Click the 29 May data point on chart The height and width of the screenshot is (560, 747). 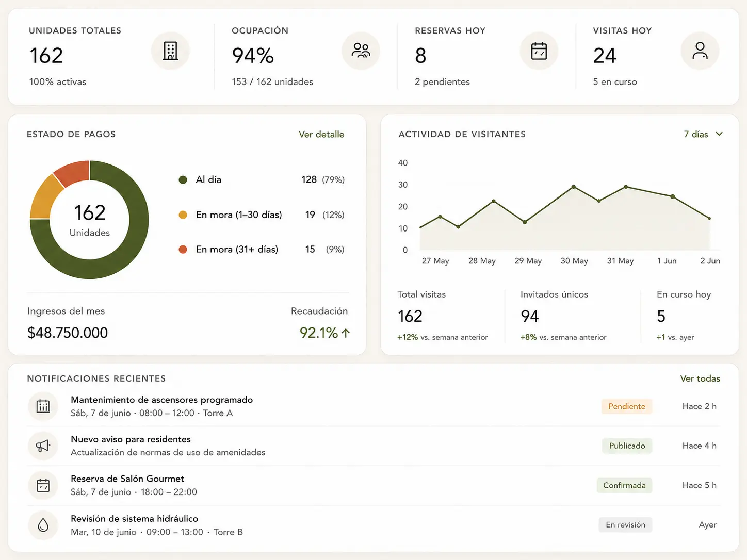tap(525, 222)
